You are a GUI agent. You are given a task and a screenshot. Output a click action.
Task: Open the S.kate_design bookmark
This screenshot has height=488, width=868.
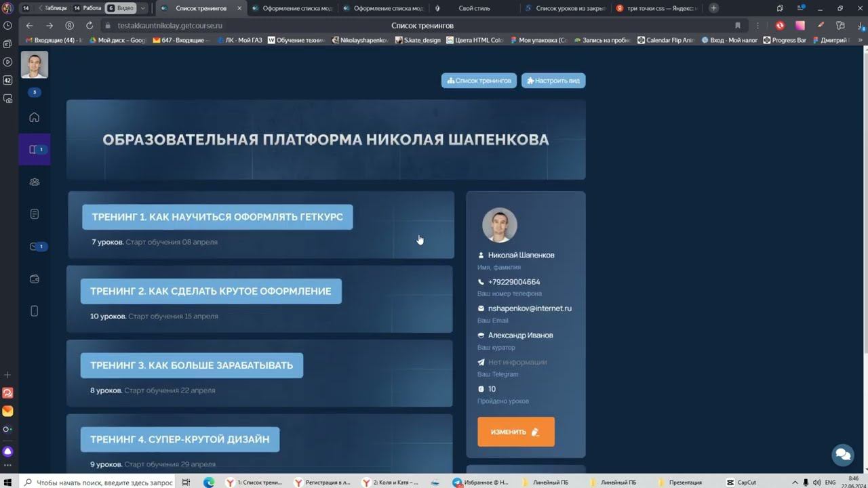pyautogui.click(x=417, y=40)
